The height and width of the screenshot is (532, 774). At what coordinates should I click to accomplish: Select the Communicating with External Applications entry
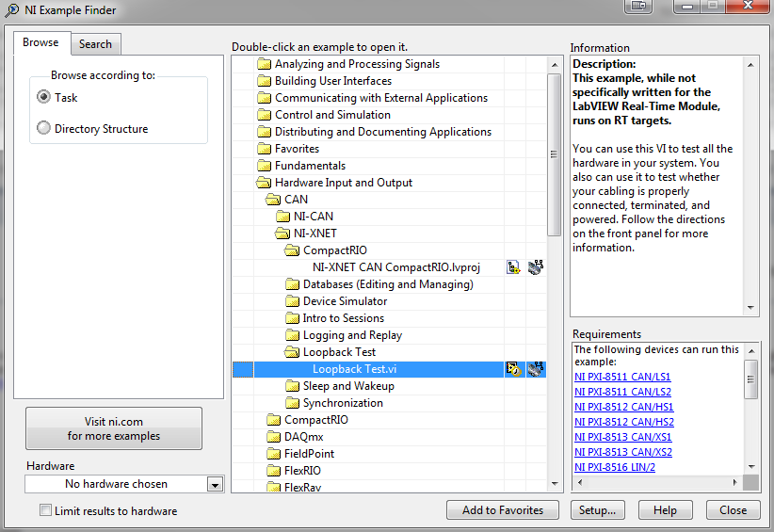tap(381, 98)
